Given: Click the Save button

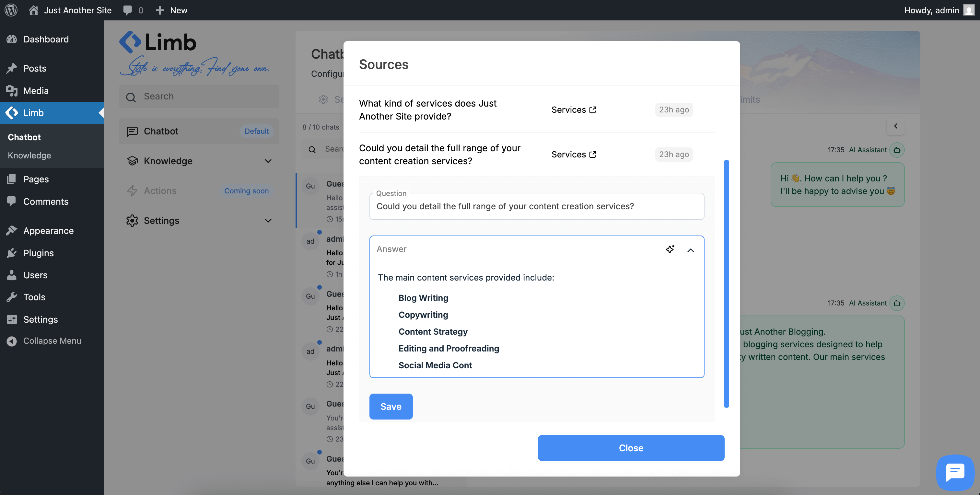Looking at the screenshot, I should click(391, 407).
